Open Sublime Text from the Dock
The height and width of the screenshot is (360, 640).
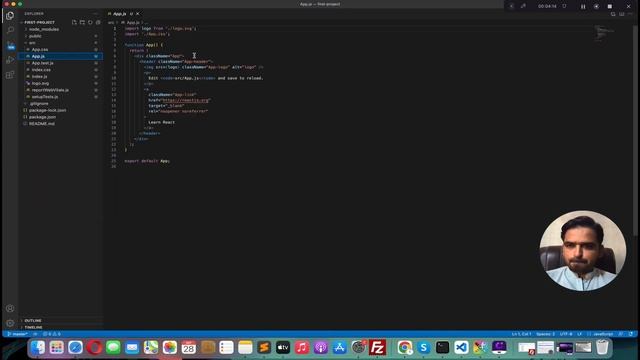[x=264, y=347]
